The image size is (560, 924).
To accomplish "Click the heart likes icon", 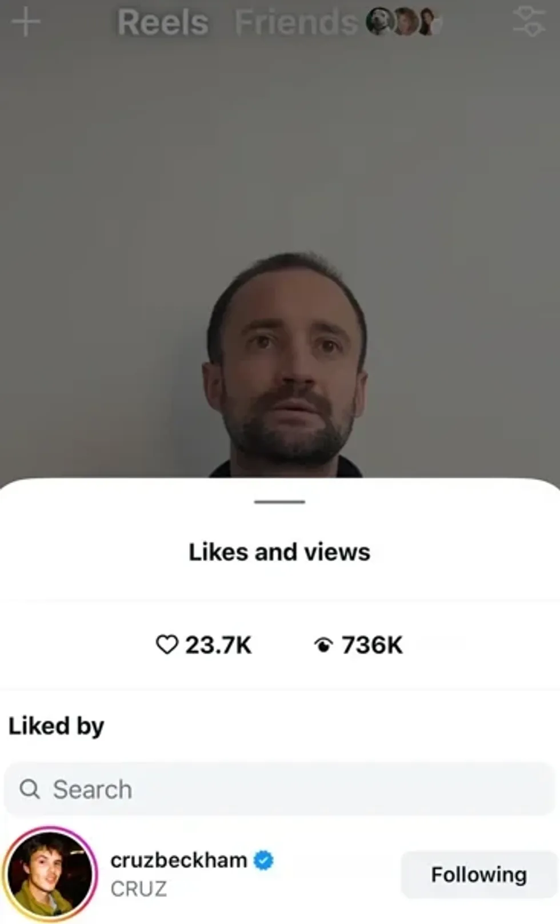I will (x=167, y=644).
